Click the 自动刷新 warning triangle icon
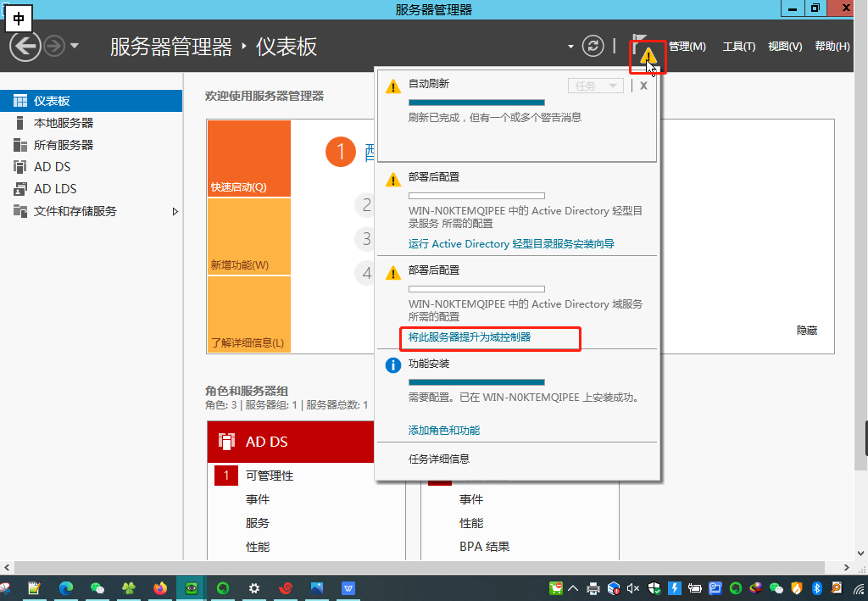This screenshot has height=601, width=868. (x=393, y=86)
